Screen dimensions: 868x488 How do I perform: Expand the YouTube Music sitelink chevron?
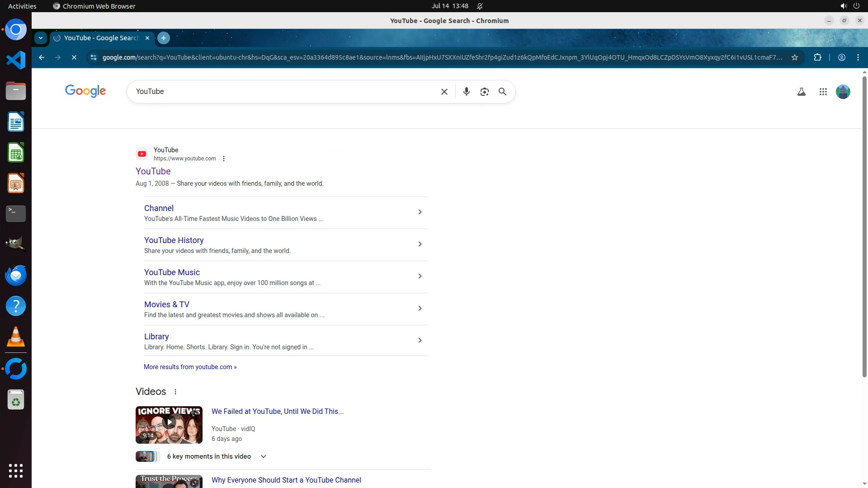tap(420, 276)
